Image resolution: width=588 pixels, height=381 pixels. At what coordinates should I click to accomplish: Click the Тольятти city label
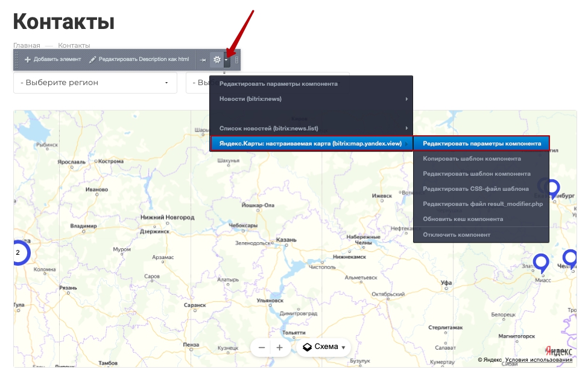(294, 332)
